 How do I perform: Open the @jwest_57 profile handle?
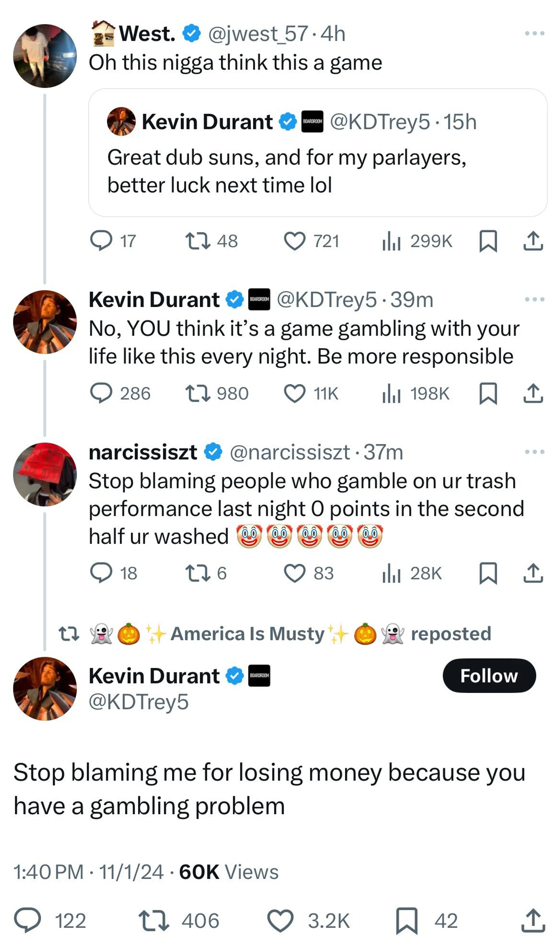[x=258, y=34]
